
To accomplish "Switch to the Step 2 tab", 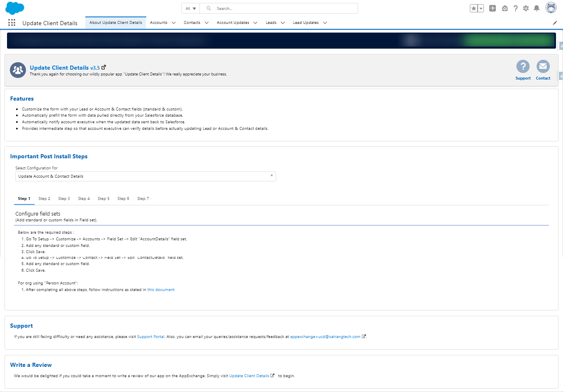I will point(44,199).
